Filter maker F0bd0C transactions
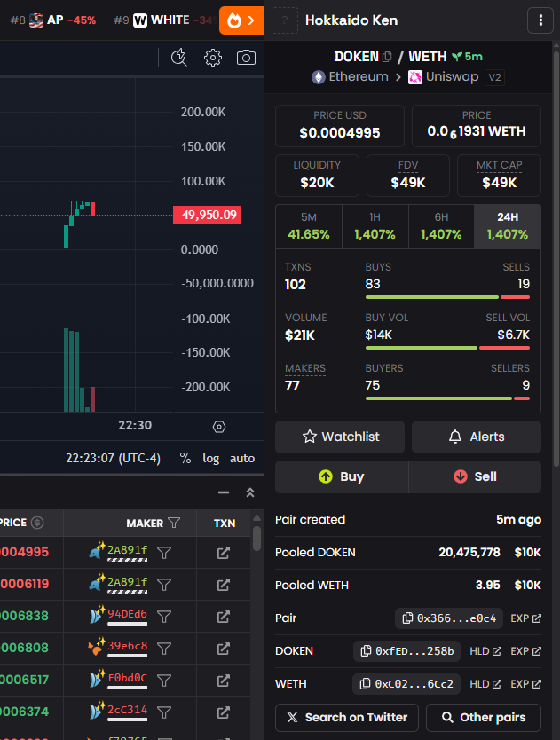 pyautogui.click(x=164, y=681)
